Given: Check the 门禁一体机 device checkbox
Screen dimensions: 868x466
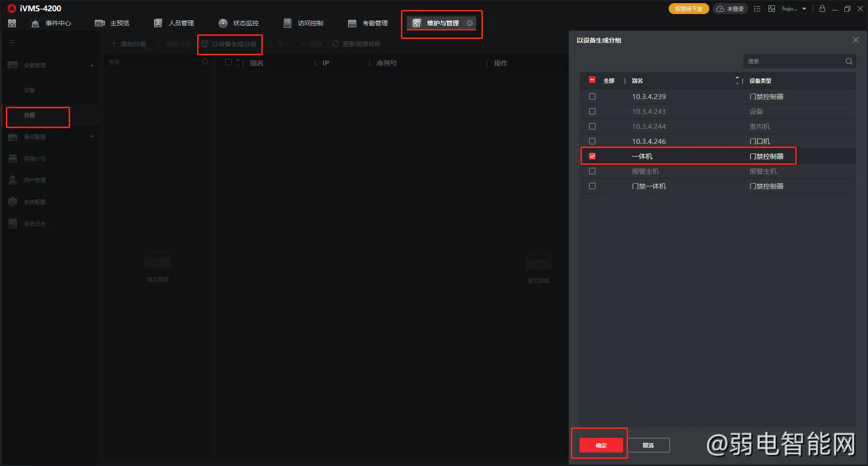Looking at the screenshot, I should tap(592, 186).
